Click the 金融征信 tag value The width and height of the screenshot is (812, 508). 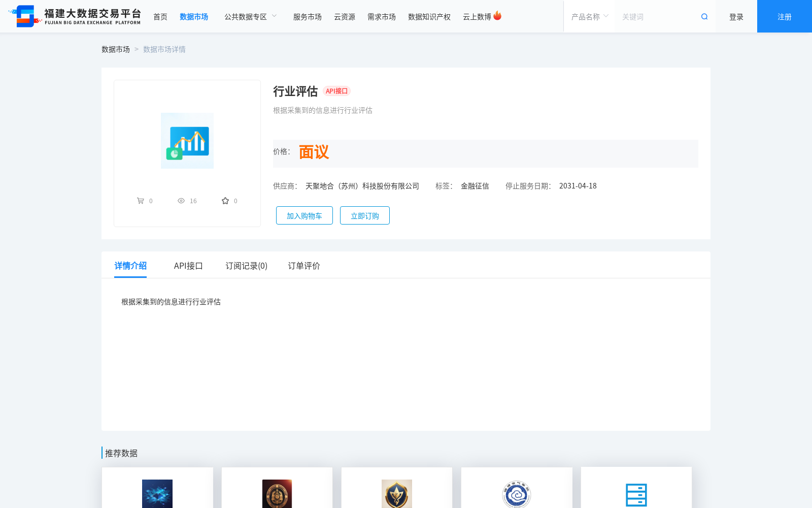point(475,186)
